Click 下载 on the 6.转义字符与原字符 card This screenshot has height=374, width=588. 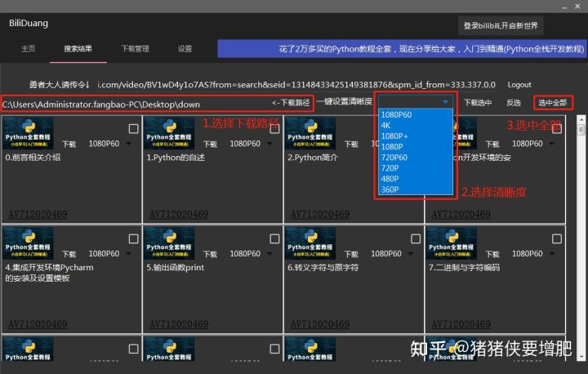[x=351, y=254]
